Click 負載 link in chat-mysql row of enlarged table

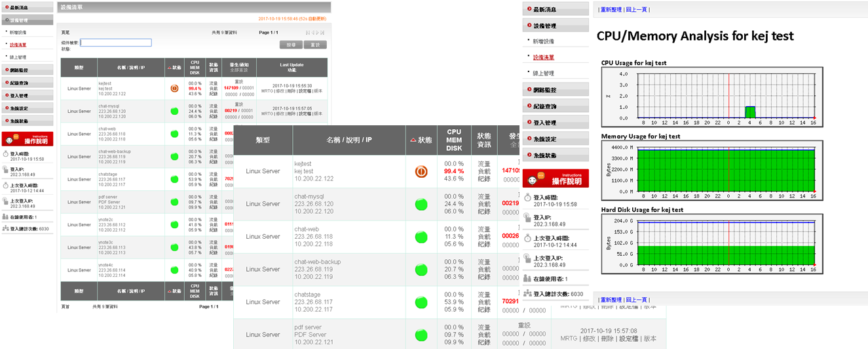tap(484, 203)
